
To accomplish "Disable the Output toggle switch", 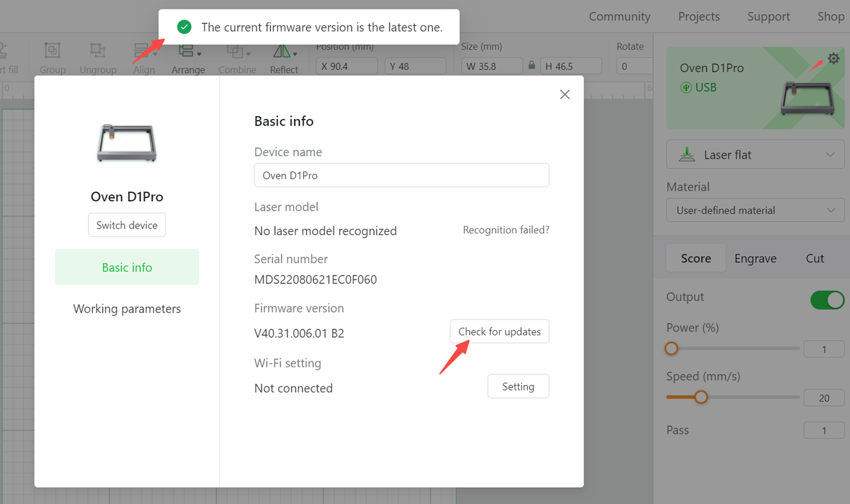I will click(827, 299).
